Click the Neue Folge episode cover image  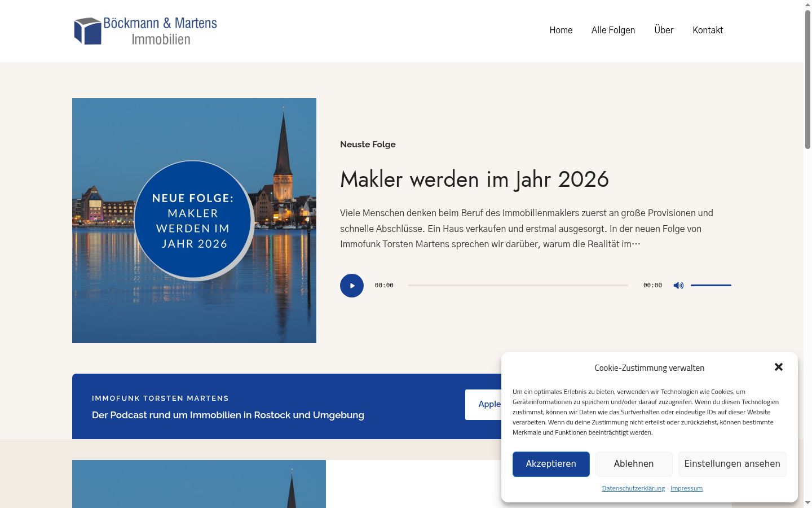pos(194,221)
